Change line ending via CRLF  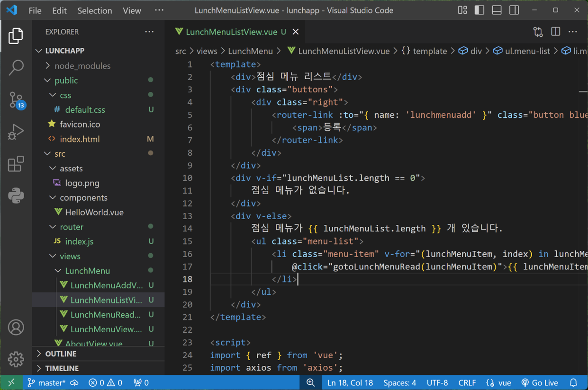pyautogui.click(x=467, y=382)
